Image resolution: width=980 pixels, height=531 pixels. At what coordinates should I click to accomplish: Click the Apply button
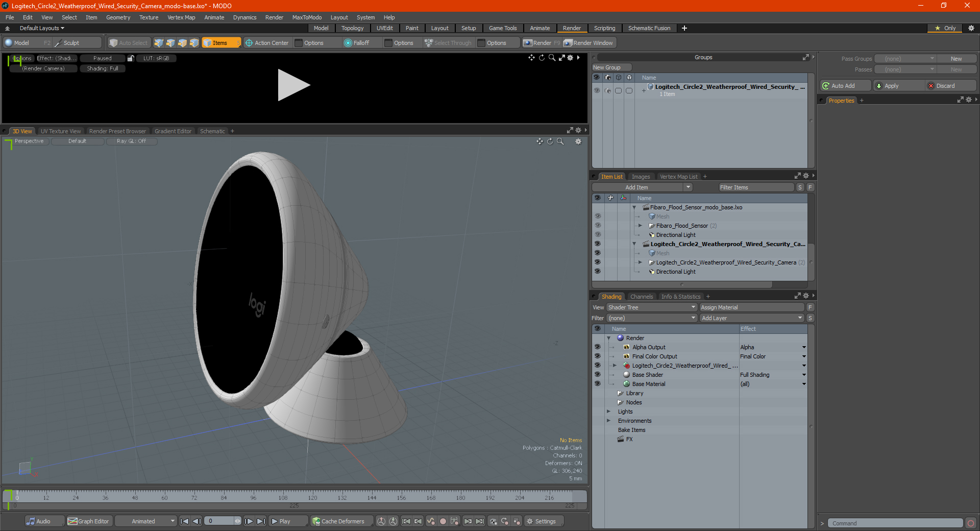point(899,86)
